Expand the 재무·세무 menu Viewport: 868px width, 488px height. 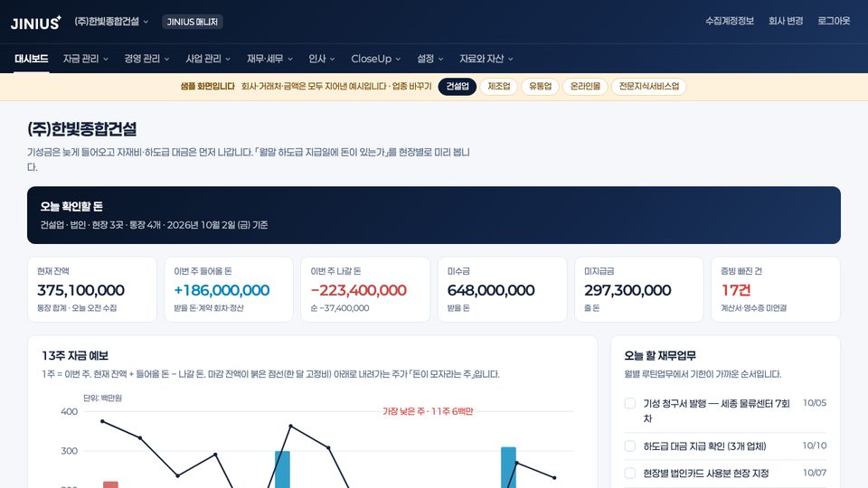[x=269, y=59]
